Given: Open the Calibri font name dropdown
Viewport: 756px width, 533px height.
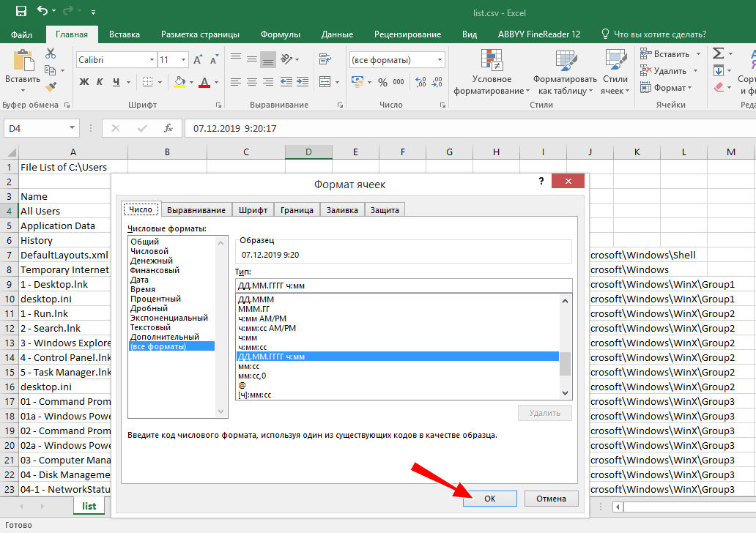Looking at the screenshot, I should pyautogui.click(x=152, y=60).
